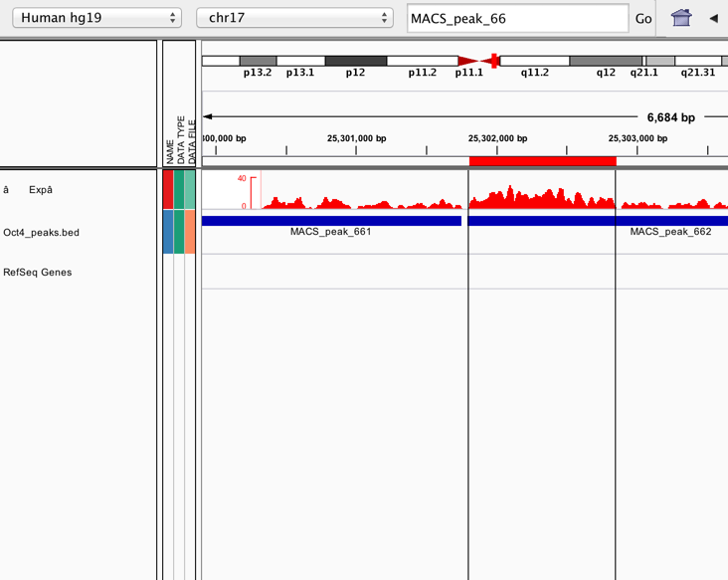Screen dimensions: 728x580
Task: Select the q21.31 cytoband on ideogram
Action: [x=698, y=61]
